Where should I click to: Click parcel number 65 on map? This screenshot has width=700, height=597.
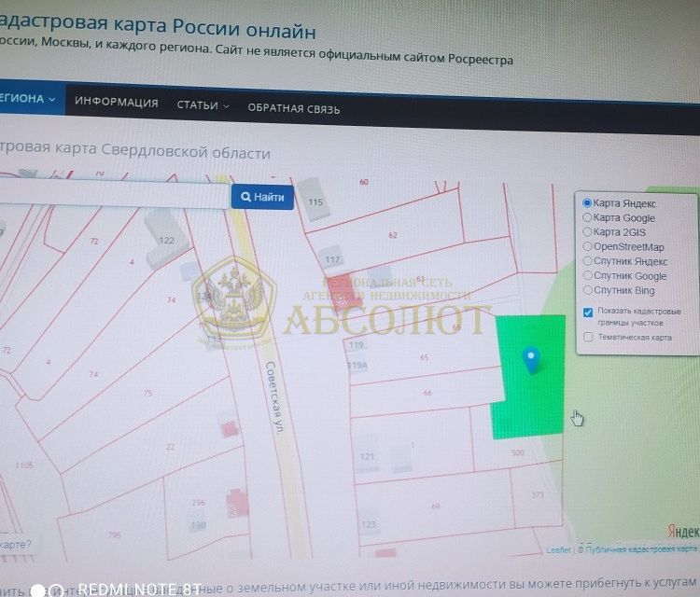pyautogui.click(x=424, y=357)
